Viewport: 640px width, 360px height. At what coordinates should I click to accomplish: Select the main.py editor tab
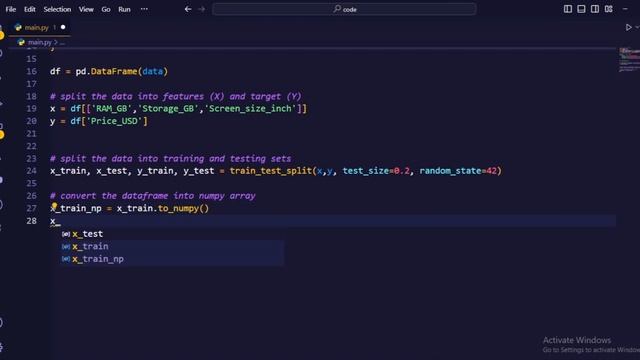tap(39, 27)
